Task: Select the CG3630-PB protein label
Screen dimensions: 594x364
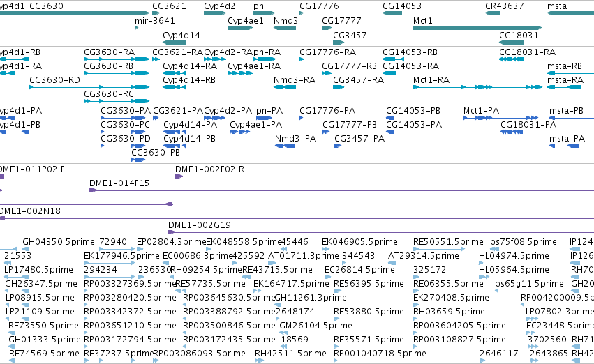Action: [x=156, y=152]
